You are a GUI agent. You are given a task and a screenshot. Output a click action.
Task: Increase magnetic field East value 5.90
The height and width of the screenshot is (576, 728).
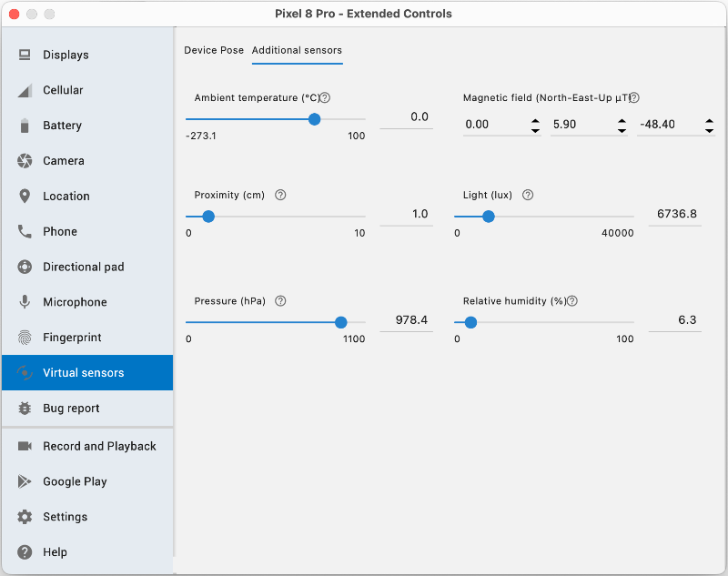[622, 121]
